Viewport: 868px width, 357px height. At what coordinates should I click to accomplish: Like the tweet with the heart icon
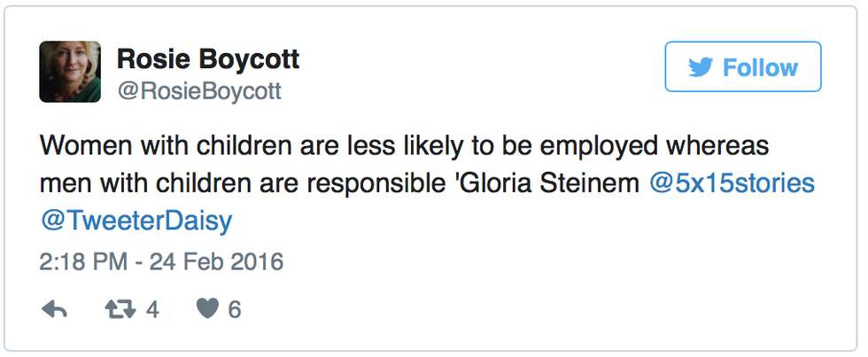206,309
